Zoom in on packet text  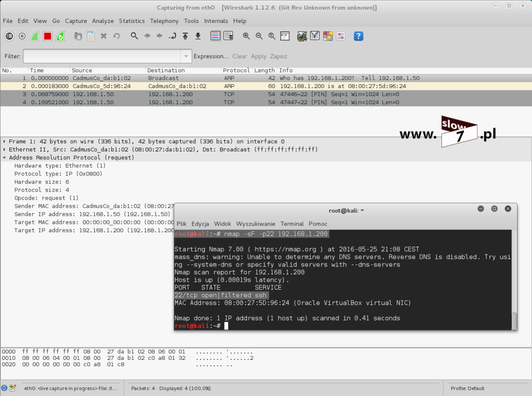246,36
